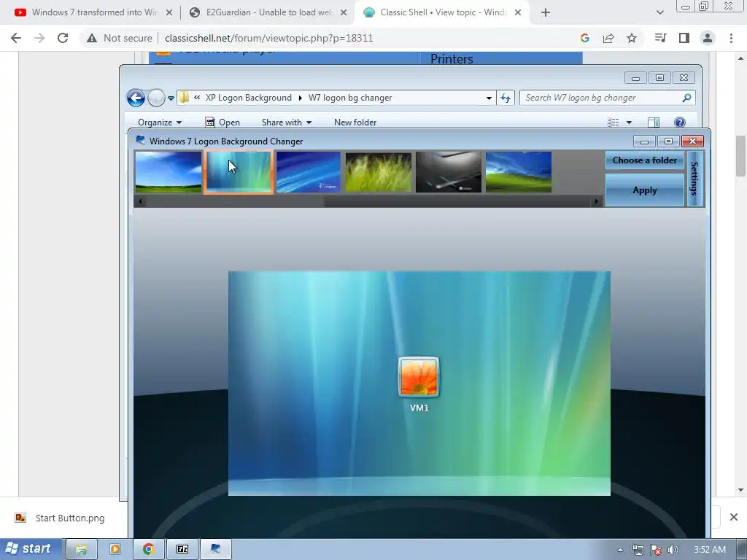This screenshot has width=747, height=560.
Task: Click network tray icon
Action: click(x=638, y=550)
